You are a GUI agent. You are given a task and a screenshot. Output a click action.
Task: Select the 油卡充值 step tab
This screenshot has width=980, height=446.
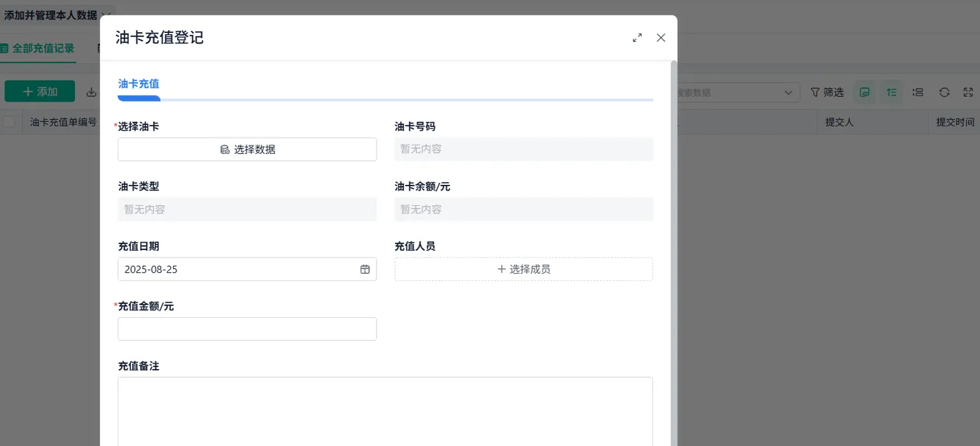[x=139, y=84]
